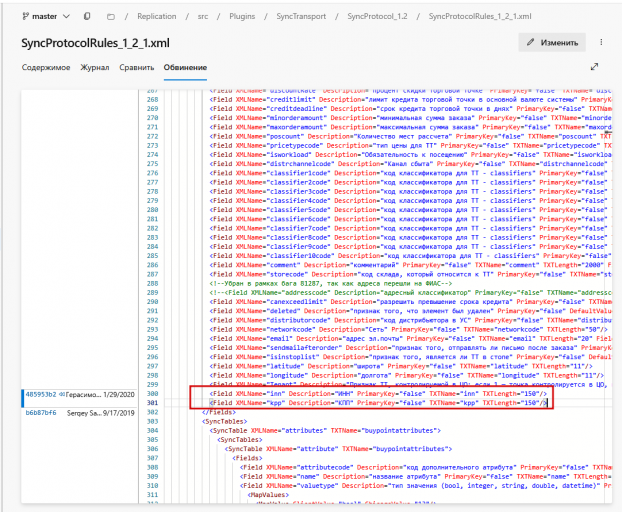Open the master branch dropdown
This screenshot has width=622, height=512.
(x=46, y=16)
